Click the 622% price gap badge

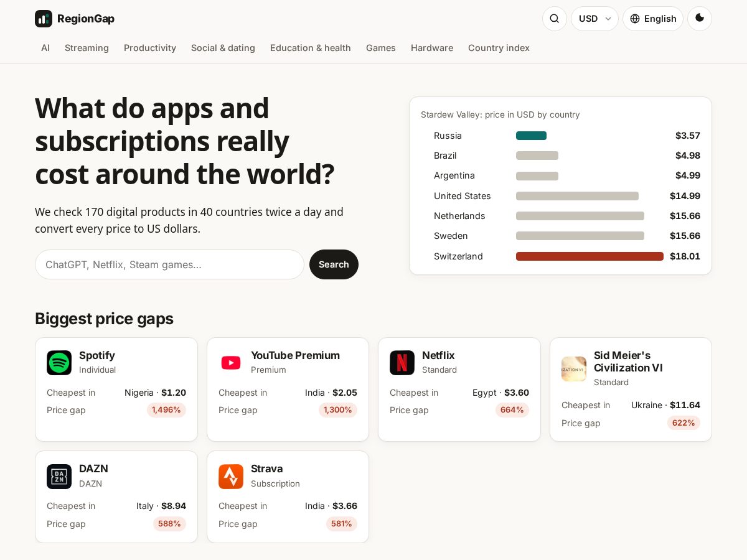(x=684, y=423)
